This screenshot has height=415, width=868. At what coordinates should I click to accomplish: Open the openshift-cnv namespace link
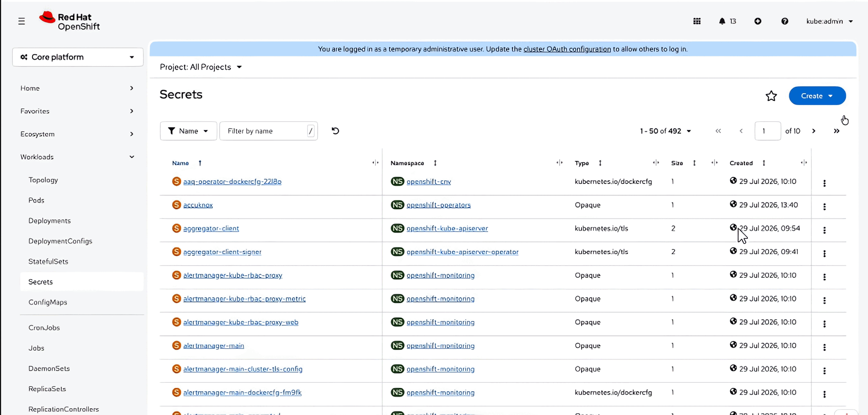(429, 182)
